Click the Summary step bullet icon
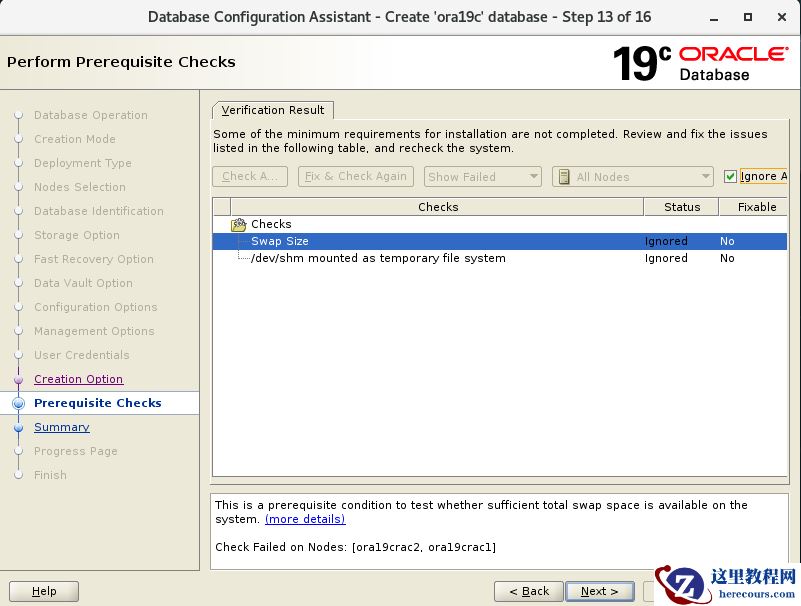Image resolution: width=801 pixels, height=606 pixels. pyautogui.click(x=18, y=427)
